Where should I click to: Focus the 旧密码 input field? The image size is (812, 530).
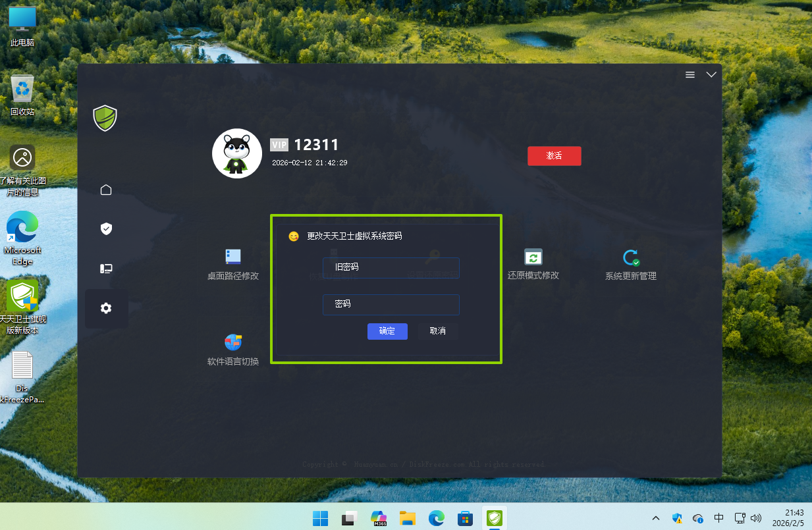[x=391, y=267]
